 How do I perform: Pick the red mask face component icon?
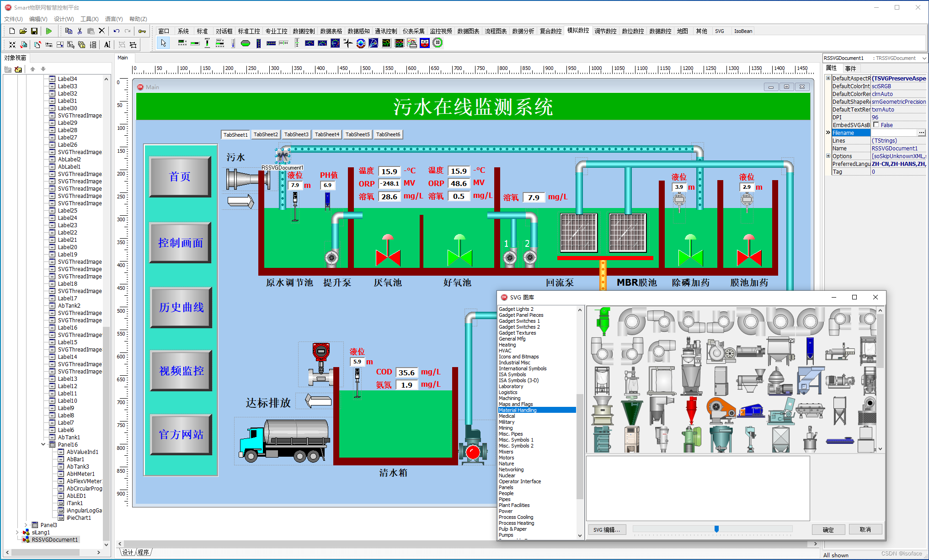[425, 43]
